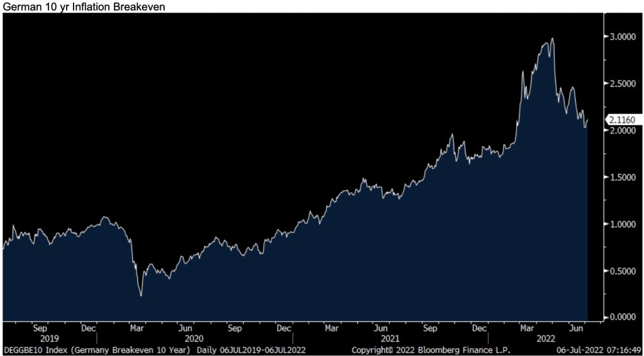The height and width of the screenshot is (356, 644).
Task: Click the 06-Jul-2022 07:16:49 timestamp
Action: tap(597, 349)
